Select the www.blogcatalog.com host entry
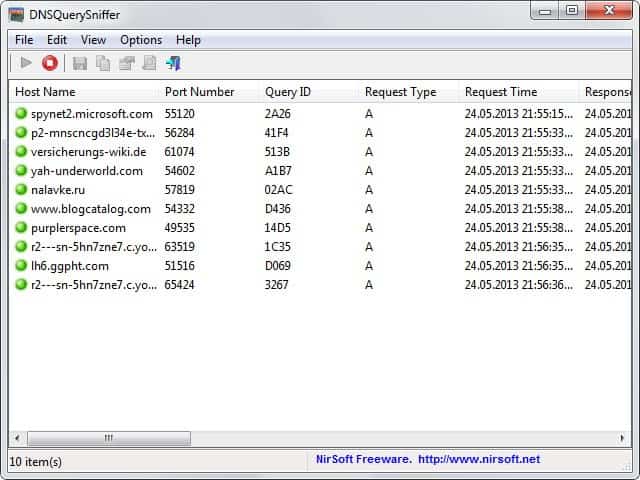Image resolution: width=640 pixels, height=480 pixels. coord(91,209)
